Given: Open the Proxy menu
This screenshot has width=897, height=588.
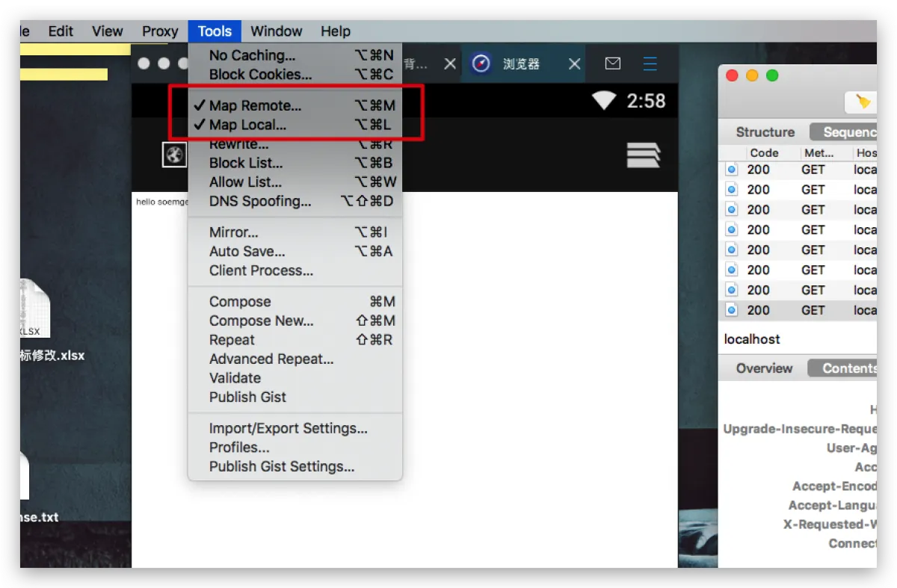Looking at the screenshot, I should pyautogui.click(x=160, y=31).
